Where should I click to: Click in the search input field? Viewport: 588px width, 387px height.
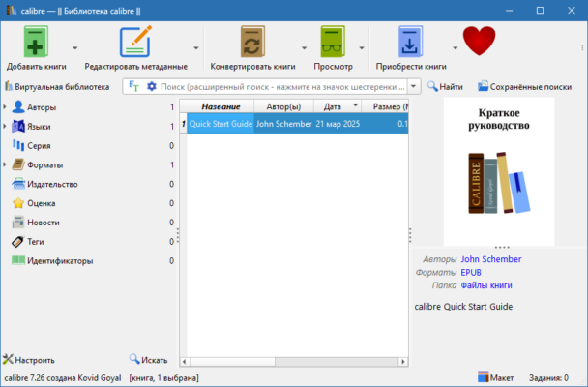tap(282, 87)
